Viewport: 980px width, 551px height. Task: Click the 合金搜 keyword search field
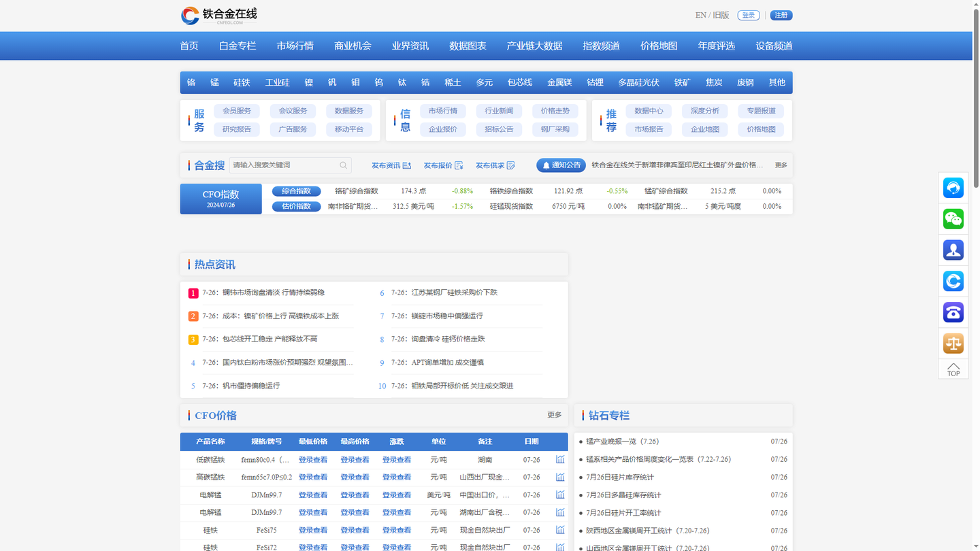(291, 165)
